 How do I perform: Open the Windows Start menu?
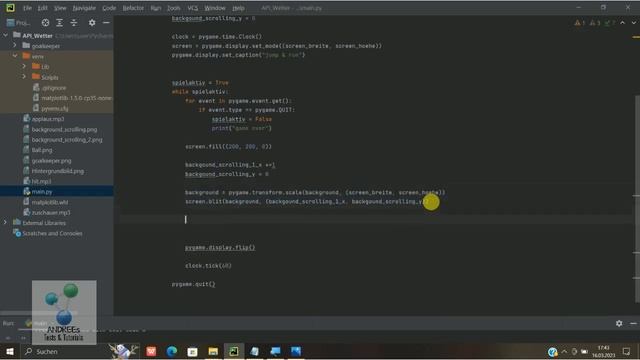10,351
